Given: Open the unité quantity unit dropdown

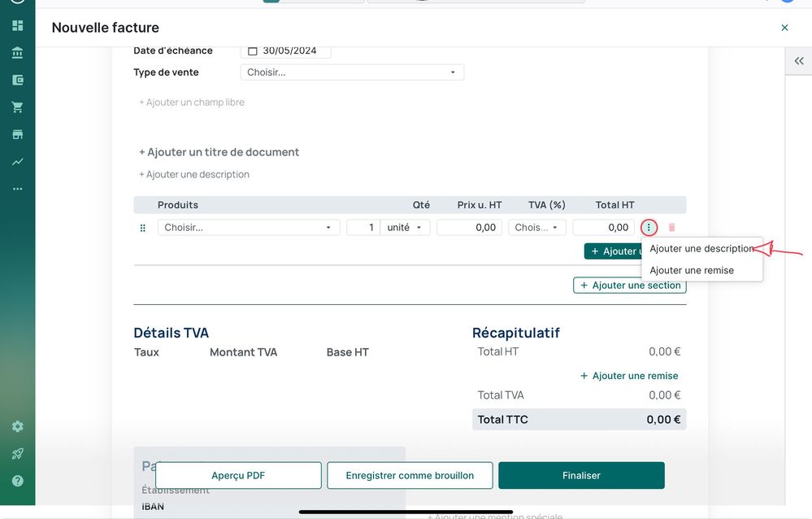Looking at the screenshot, I should (x=405, y=228).
